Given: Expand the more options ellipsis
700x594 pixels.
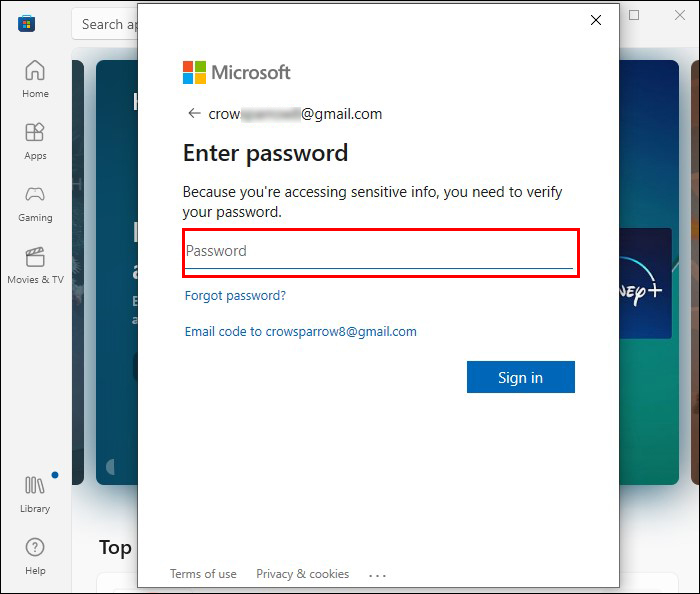Looking at the screenshot, I should click(377, 575).
